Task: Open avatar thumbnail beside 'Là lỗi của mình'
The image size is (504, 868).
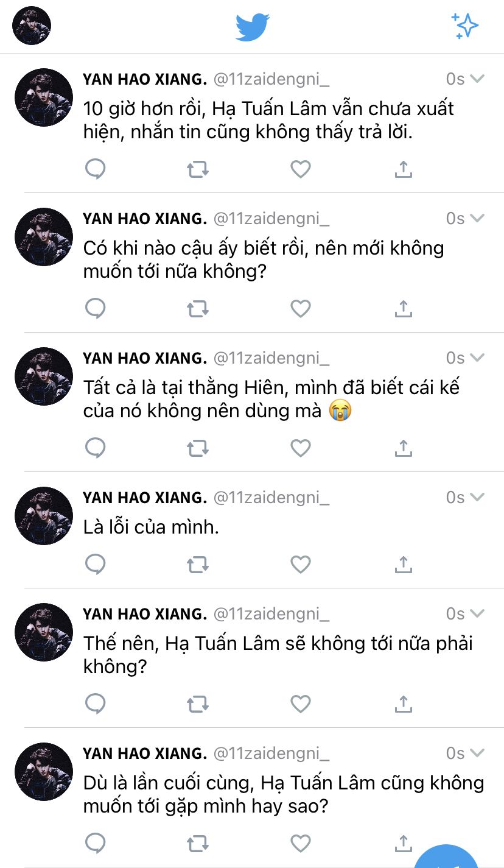Action: [x=44, y=516]
